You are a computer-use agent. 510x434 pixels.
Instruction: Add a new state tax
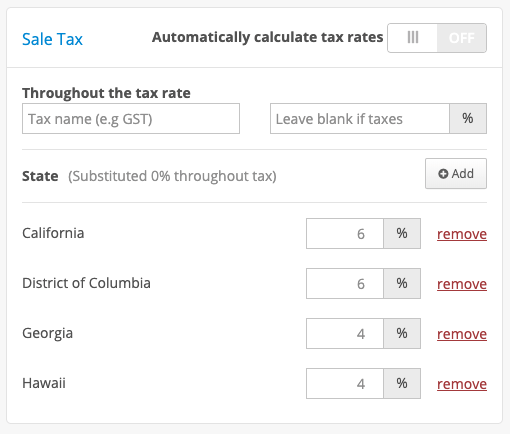[456, 174]
